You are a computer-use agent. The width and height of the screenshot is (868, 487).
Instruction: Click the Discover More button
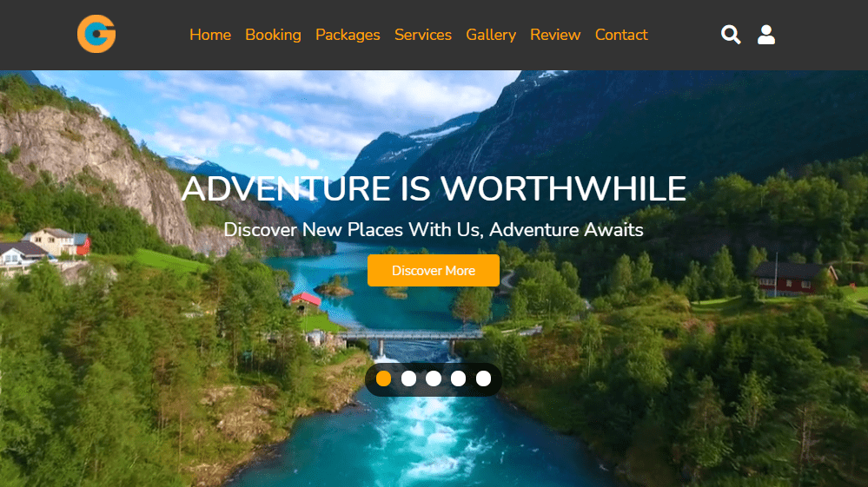434,270
